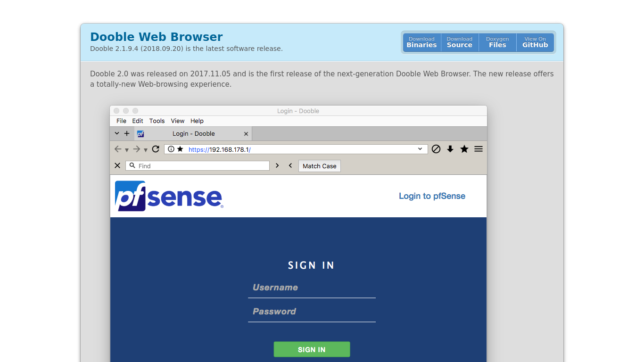Click the Username input field
Image resolution: width=644 pixels, height=362 pixels.
312,288
